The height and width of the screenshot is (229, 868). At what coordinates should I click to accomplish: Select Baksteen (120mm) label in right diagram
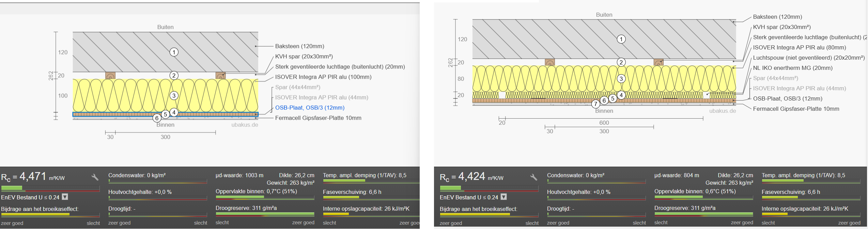pyautogui.click(x=778, y=17)
